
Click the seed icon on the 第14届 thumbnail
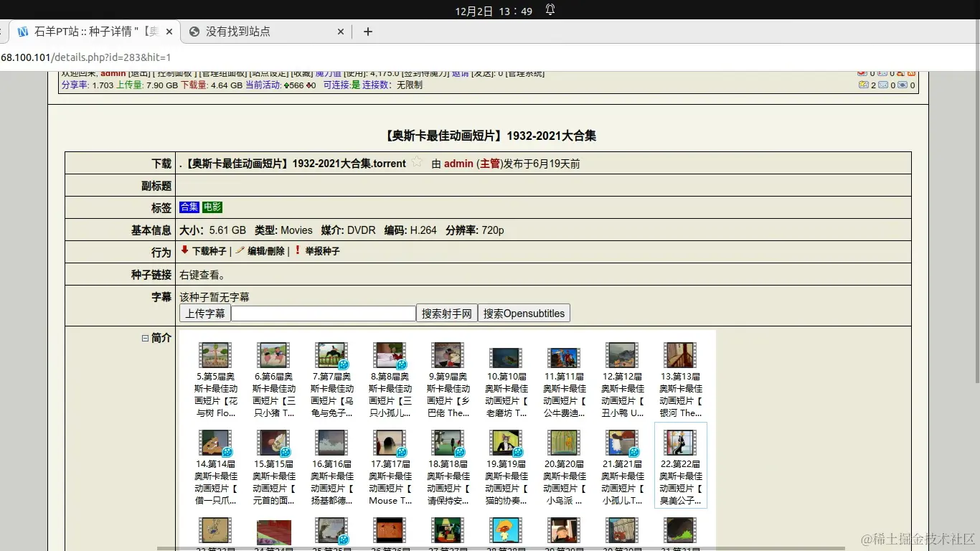coord(226,451)
